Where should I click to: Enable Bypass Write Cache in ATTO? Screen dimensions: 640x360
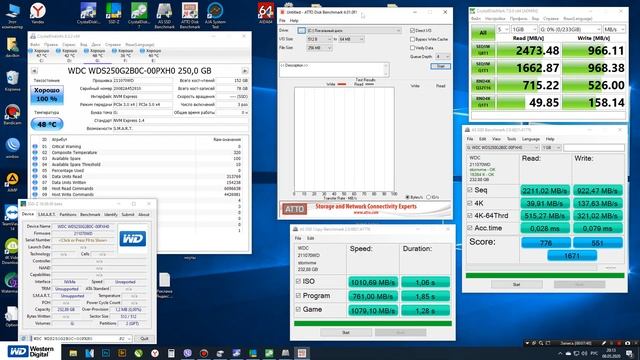pos(412,39)
